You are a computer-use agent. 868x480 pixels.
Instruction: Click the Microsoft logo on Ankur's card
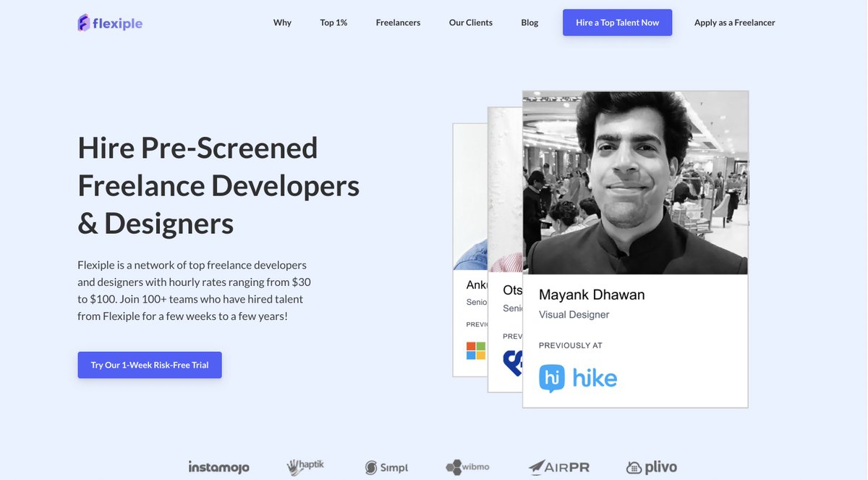(x=476, y=351)
